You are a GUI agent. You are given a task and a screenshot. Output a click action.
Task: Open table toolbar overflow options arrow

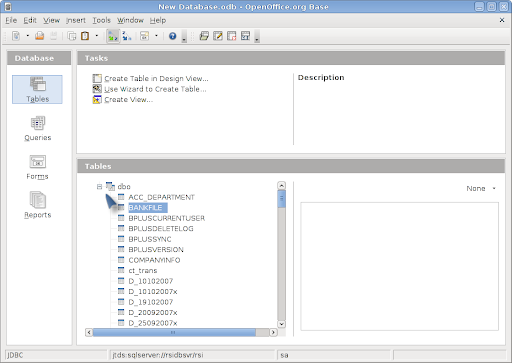tap(257, 36)
